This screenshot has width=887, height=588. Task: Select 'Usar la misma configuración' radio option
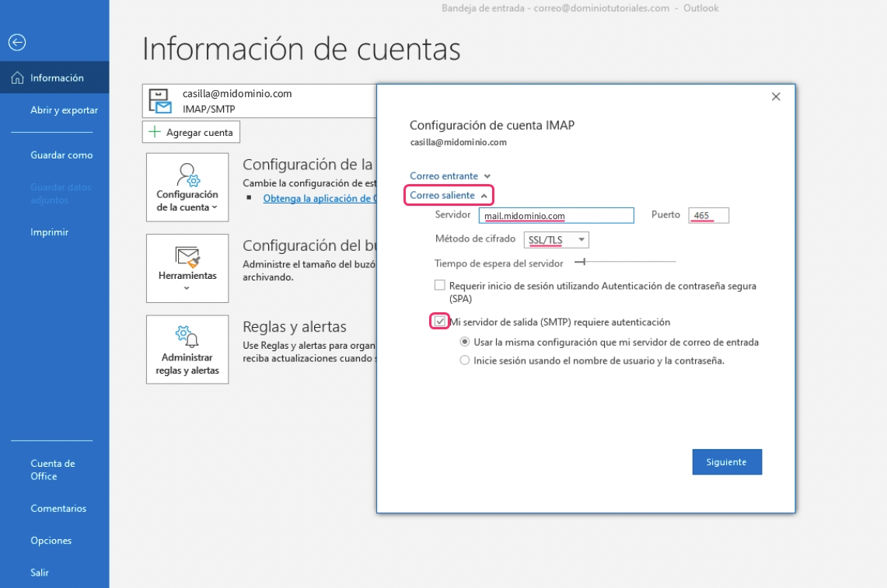[x=465, y=342]
